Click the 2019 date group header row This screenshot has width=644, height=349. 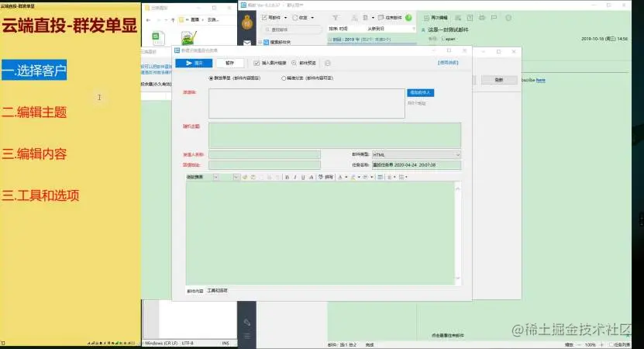[372, 40]
